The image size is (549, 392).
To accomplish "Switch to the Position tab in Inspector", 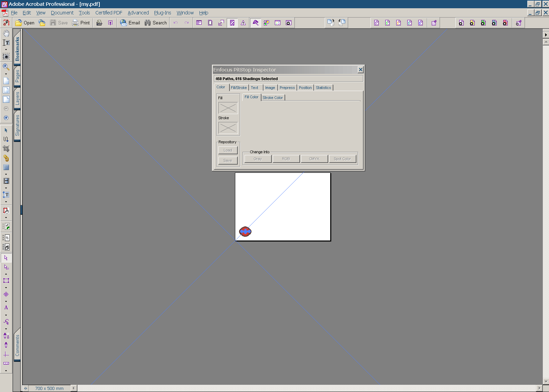I will click(305, 88).
